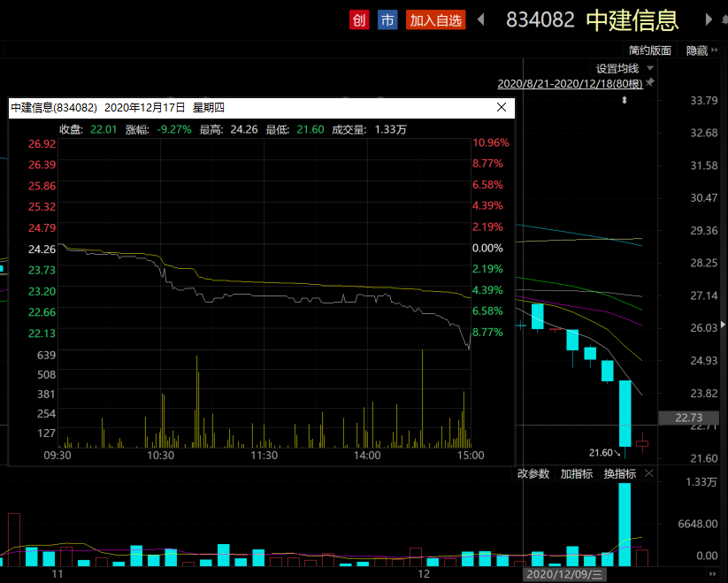Click 改参数 to edit indicator parameters
Screen dimensions: 728x583
point(533,474)
